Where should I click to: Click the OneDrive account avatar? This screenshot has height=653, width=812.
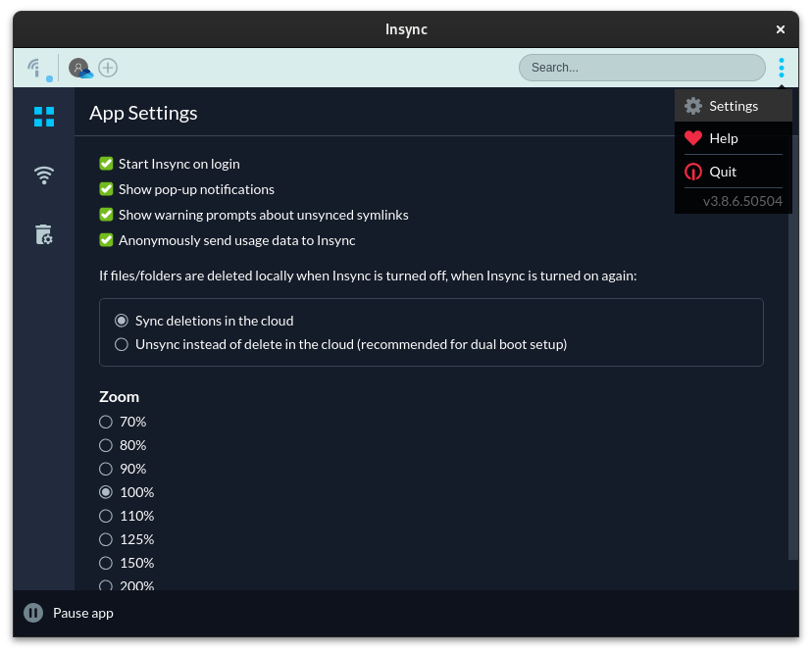(78, 67)
